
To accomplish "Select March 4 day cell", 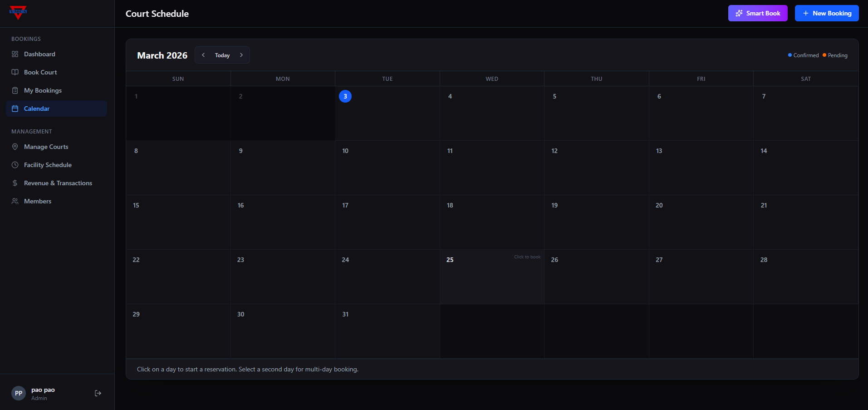I will click(492, 113).
